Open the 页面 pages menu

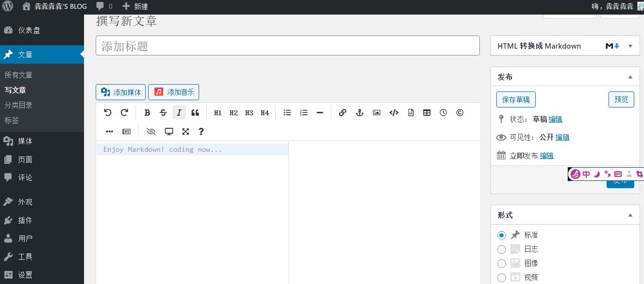[x=42, y=160]
